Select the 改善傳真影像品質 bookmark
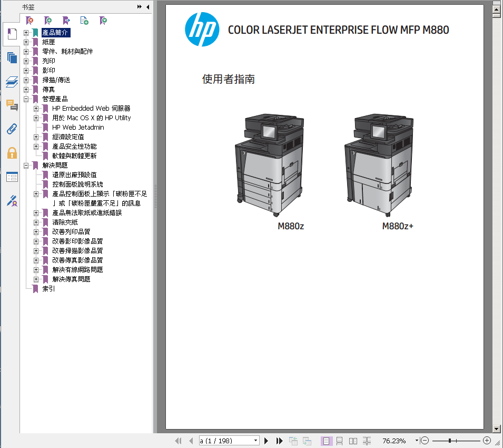503x448 pixels. pos(77,260)
